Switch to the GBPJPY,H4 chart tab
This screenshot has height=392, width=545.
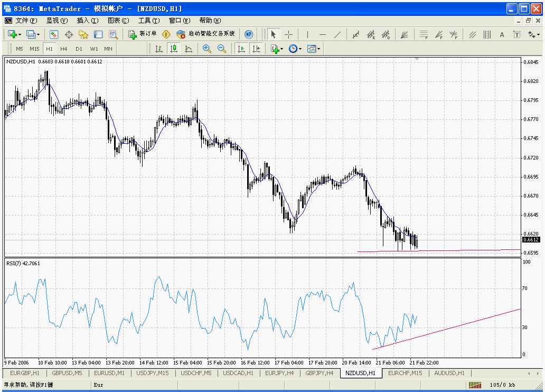point(319,373)
